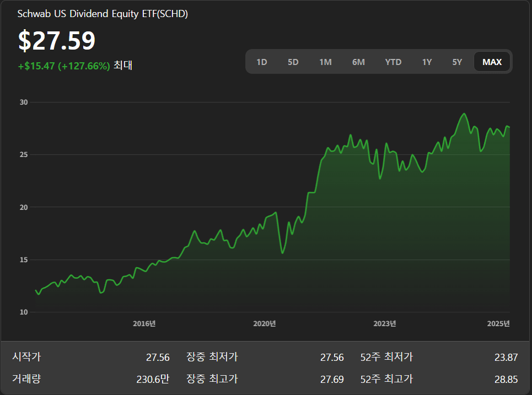This screenshot has height=395, width=532.
Task: Click the 2020년 x-axis label
Action: pos(264,323)
